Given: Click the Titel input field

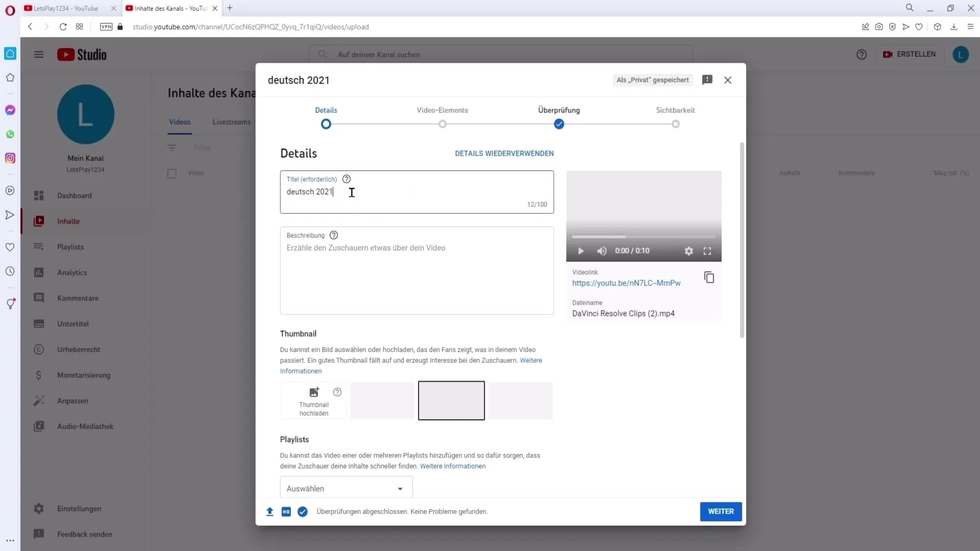Looking at the screenshot, I should (x=416, y=191).
